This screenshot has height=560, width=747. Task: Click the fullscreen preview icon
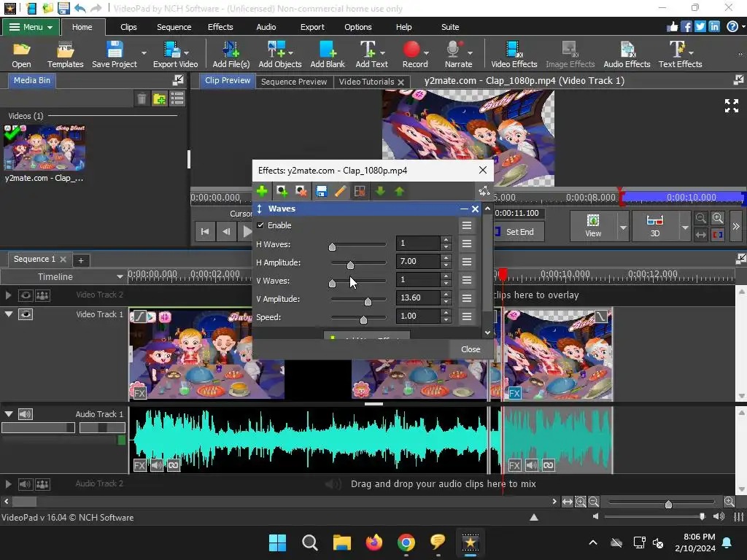[731, 106]
